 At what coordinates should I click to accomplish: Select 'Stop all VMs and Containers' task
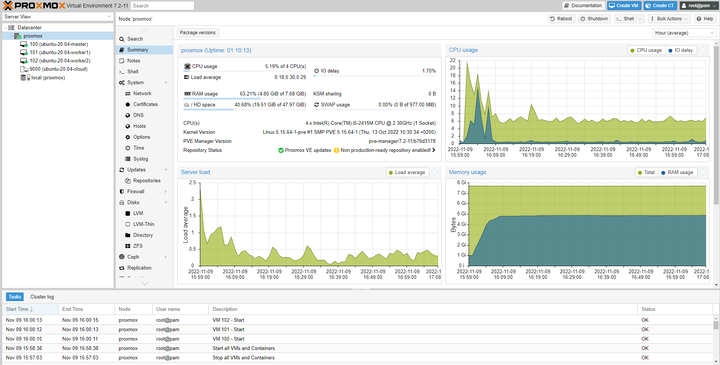click(x=358, y=358)
